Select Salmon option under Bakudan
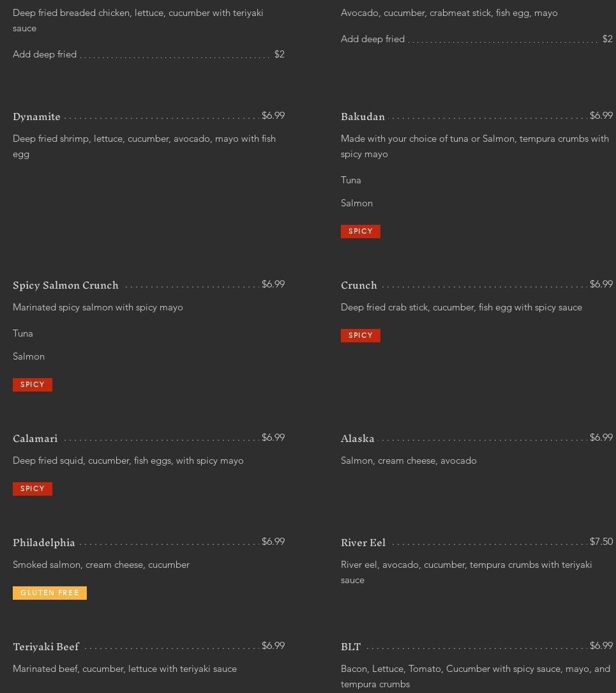Screen dimensions: 616x693 357,203
